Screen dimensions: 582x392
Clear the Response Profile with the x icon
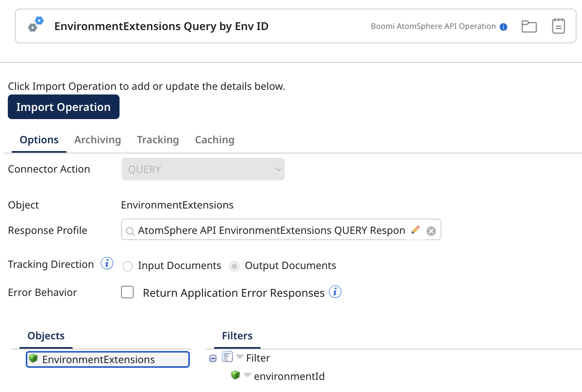pyautogui.click(x=431, y=231)
